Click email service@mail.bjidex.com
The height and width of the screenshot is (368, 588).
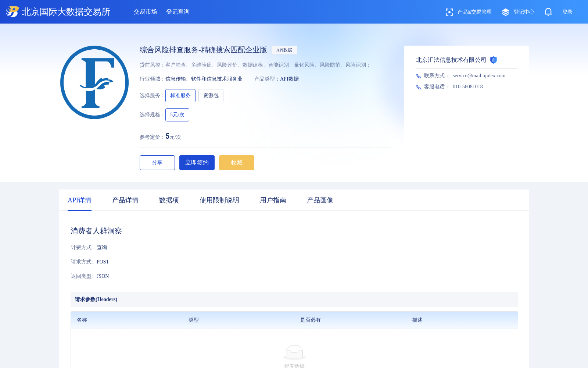tap(479, 76)
